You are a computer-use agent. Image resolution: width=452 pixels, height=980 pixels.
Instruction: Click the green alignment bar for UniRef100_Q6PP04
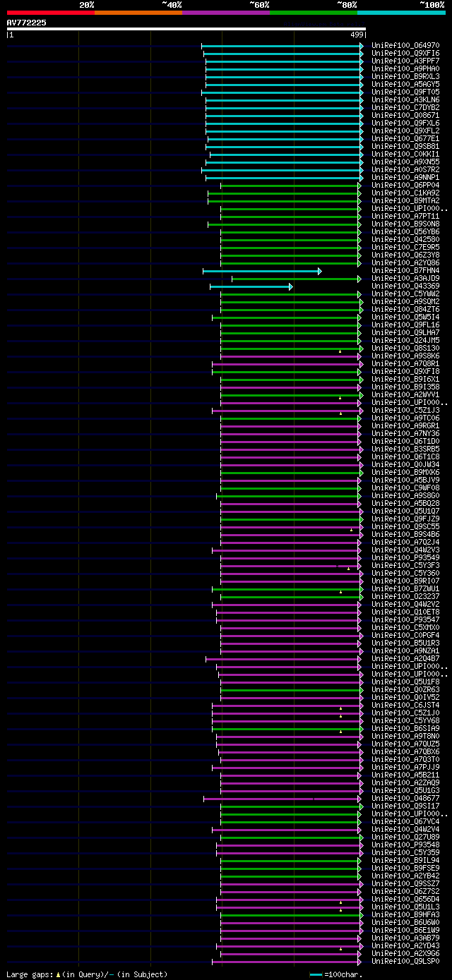click(x=290, y=186)
